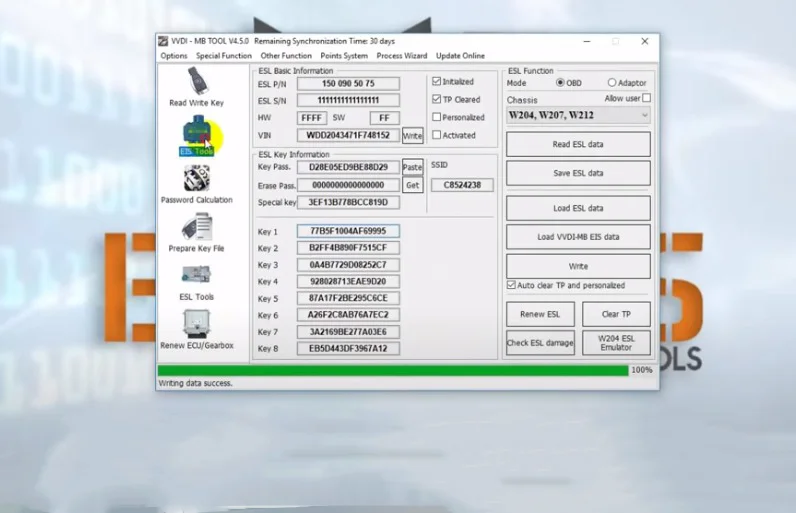Click the Renew ESL button
The image size is (796, 513).
tap(540, 314)
